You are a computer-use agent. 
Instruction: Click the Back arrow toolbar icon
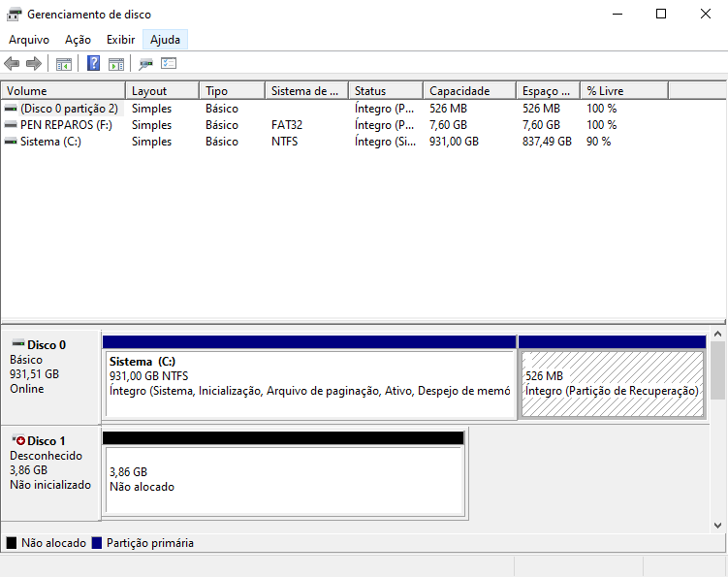pos(12,64)
